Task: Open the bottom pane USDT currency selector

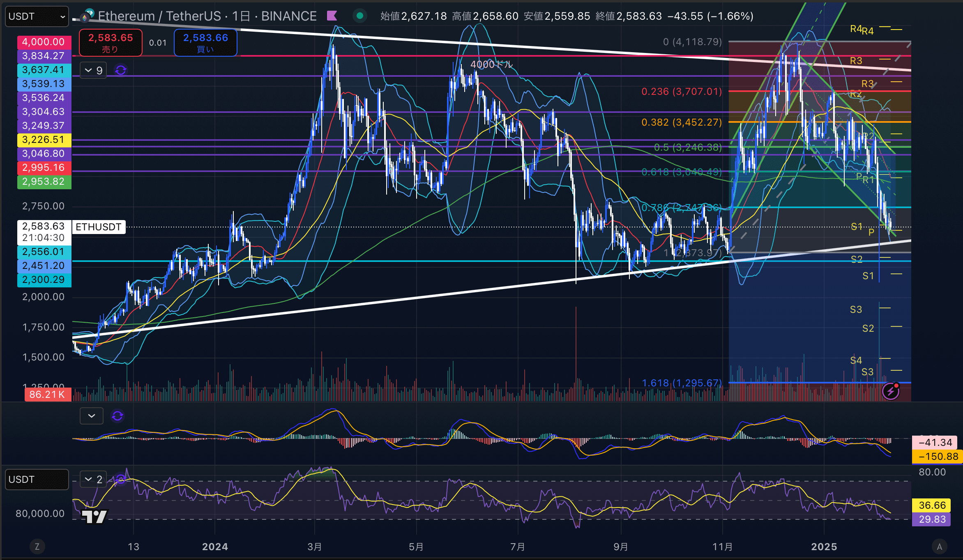Action: (x=37, y=480)
